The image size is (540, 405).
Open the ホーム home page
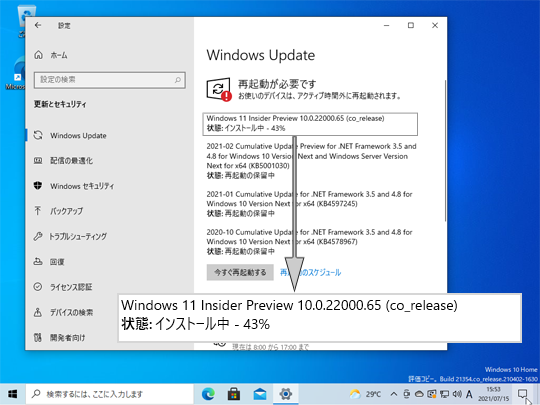pos(51,55)
